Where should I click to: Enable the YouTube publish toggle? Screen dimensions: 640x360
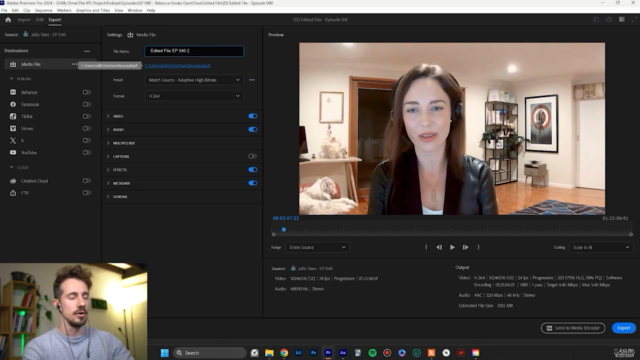coord(87,152)
